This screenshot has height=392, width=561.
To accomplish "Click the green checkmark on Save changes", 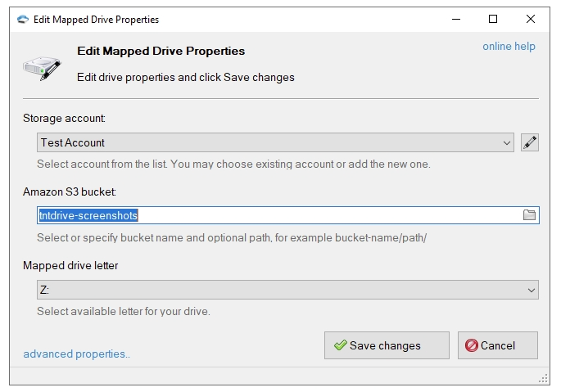I will click(x=340, y=345).
